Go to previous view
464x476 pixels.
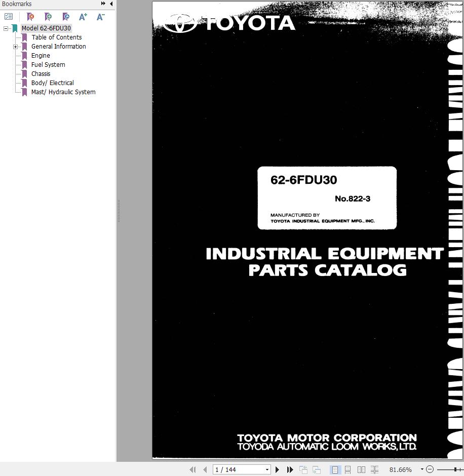303,469
